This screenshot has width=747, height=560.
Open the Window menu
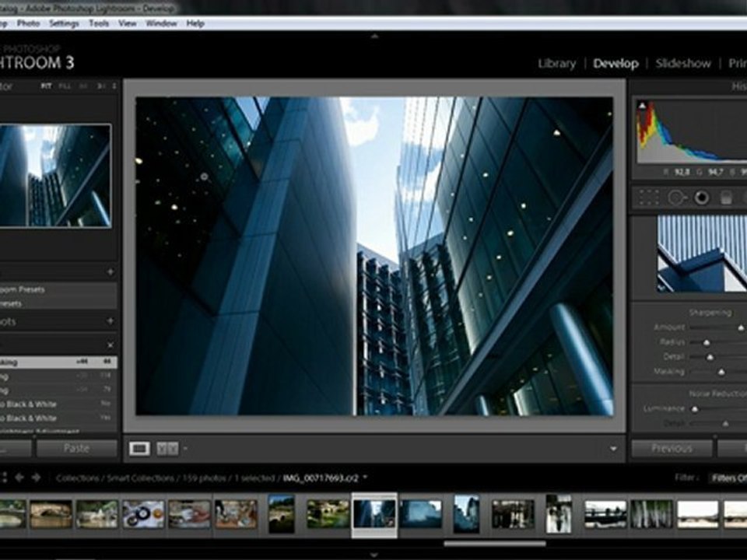(162, 23)
